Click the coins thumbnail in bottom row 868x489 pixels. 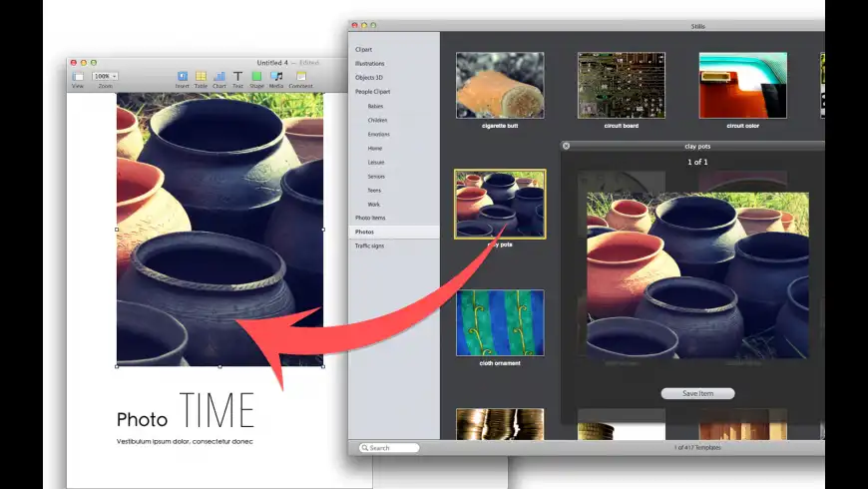point(500,424)
